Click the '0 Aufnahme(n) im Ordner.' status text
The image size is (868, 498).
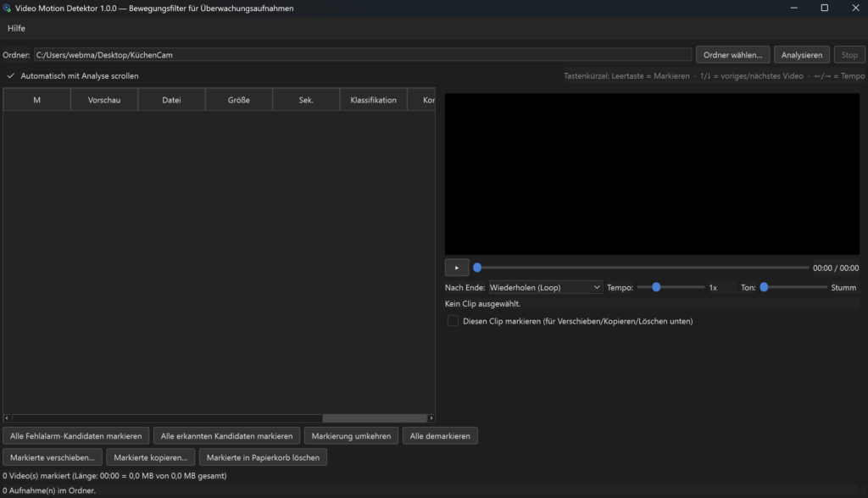(49, 491)
